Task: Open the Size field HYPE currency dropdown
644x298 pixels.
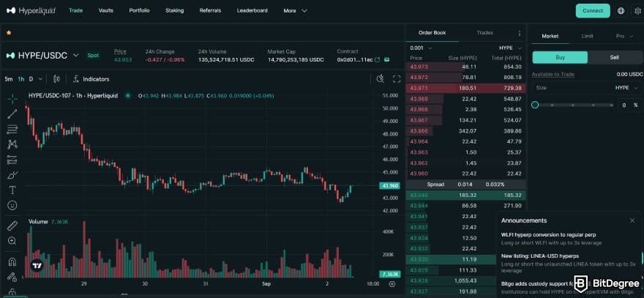Action: [626, 88]
